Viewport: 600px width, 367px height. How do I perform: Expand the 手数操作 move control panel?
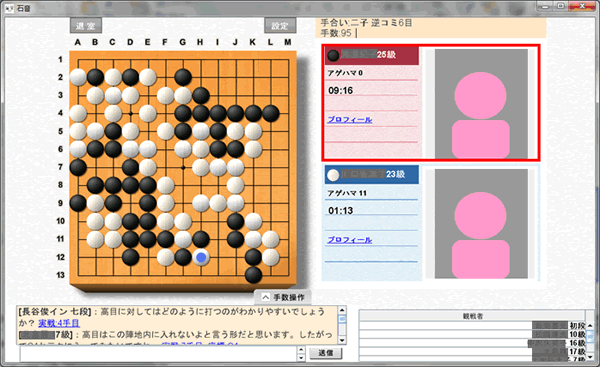(x=283, y=297)
